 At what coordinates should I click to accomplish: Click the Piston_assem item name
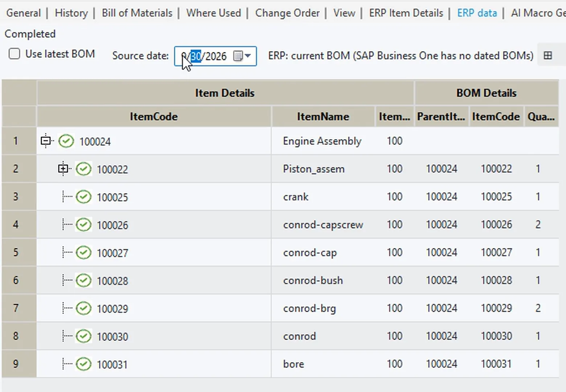[x=314, y=169]
